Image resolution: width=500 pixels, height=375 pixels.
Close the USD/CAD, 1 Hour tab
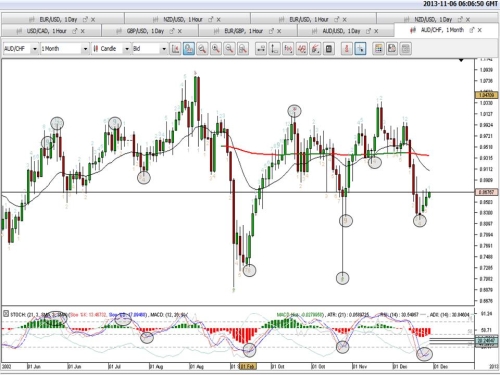pos(83,31)
